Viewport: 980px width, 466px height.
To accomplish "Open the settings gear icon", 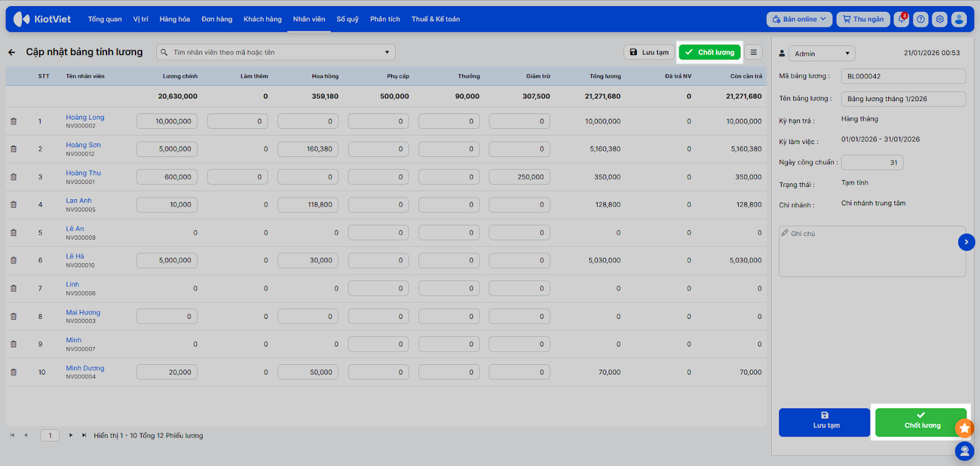I will click(940, 20).
